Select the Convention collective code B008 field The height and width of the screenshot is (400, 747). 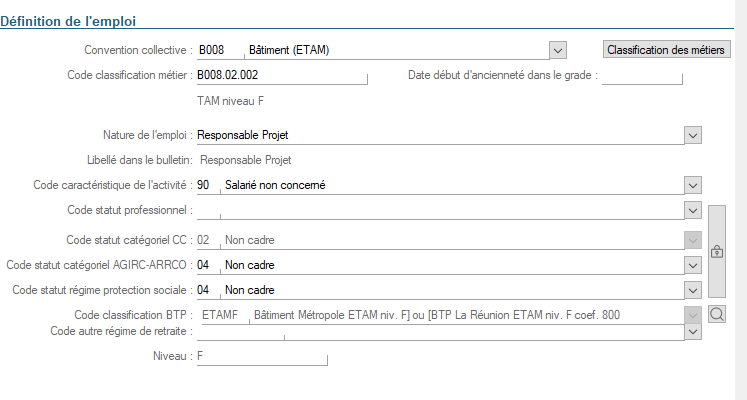click(220, 50)
